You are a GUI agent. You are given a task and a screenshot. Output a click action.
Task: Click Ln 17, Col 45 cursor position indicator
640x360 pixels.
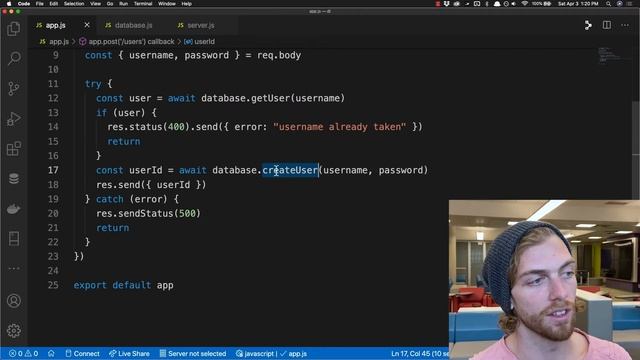[419, 353]
